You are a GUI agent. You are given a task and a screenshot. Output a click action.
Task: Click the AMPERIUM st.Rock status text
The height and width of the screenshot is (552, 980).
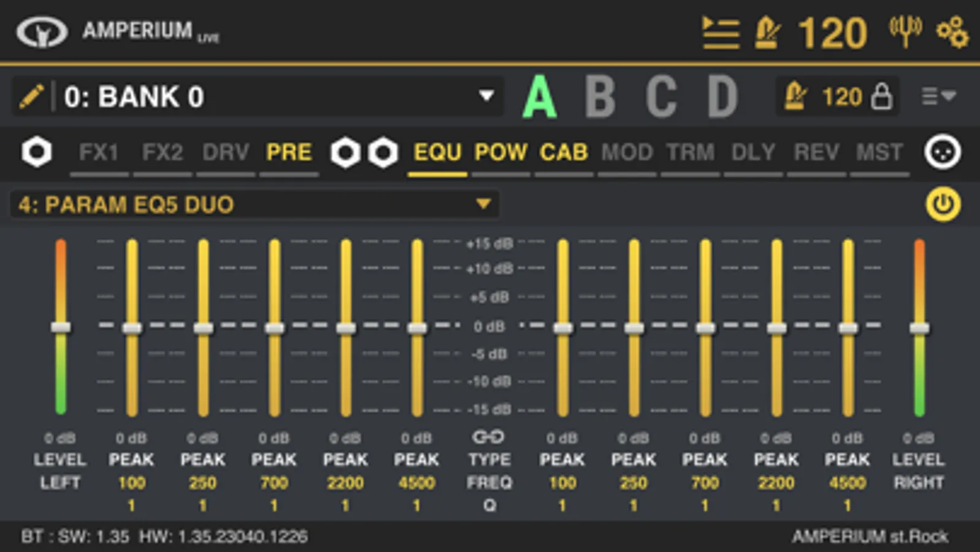coord(870,537)
